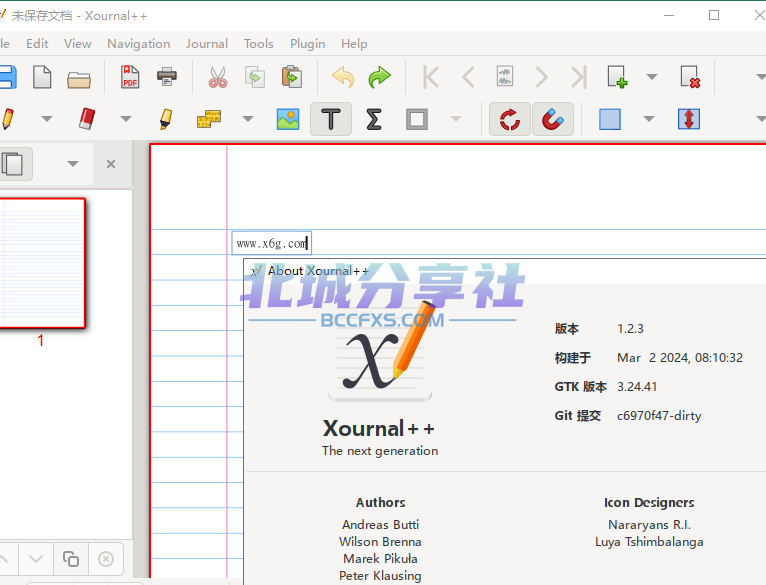Open the sidebar view selector dropdown
Viewport: 766px width, 585px height.
click(73, 164)
